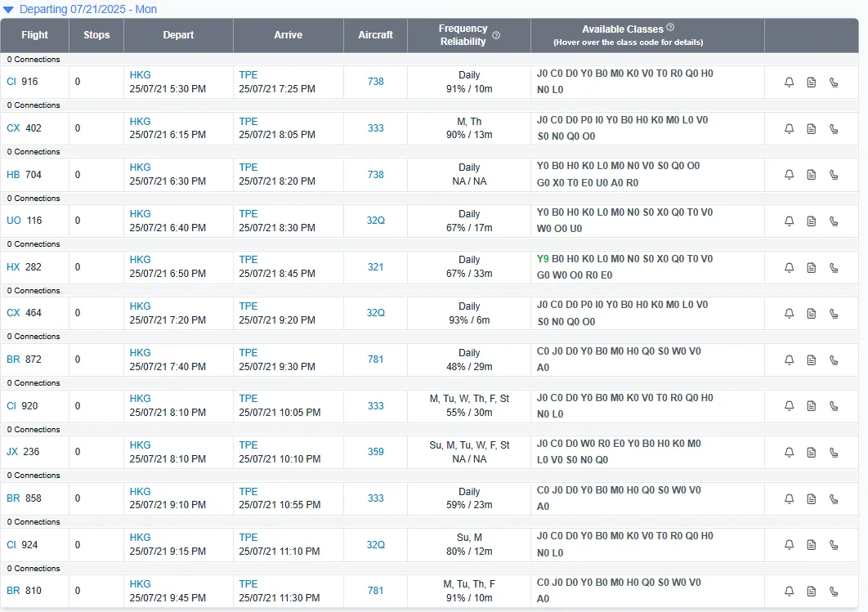Click the phone icon for BR 858
The image size is (868, 612).
pos(834,499)
